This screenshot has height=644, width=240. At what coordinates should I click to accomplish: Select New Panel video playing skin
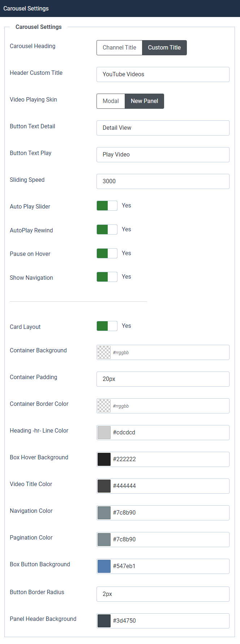coord(144,101)
